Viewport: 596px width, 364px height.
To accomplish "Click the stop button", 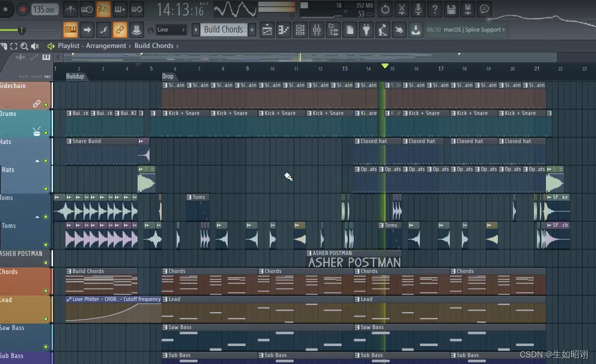I will pyautogui.click(x=6, y=9).
